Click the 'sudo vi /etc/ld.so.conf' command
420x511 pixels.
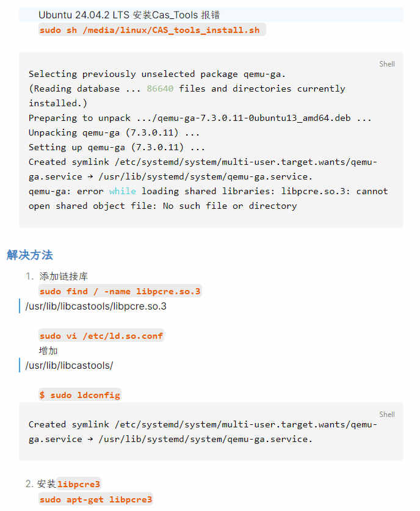click(x=101, y=336)
